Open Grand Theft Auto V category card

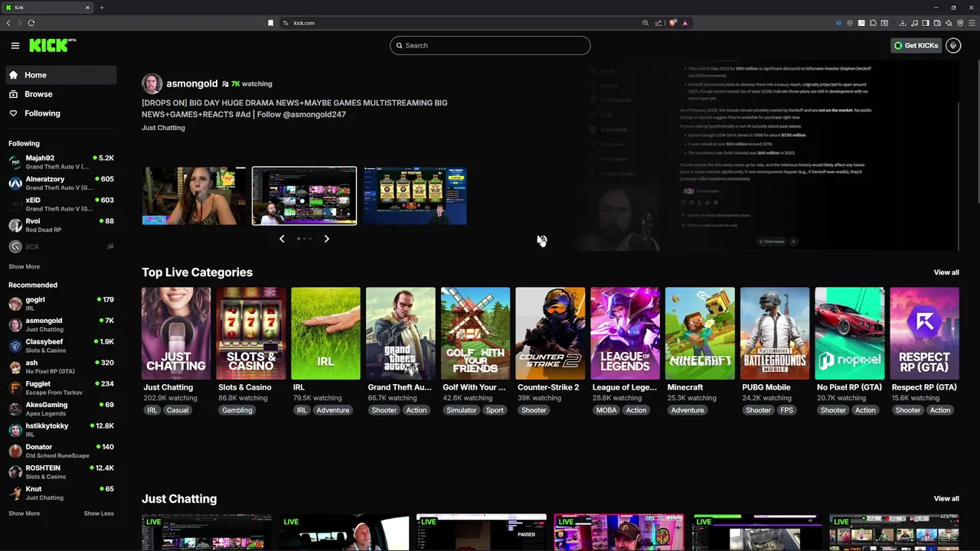400,334
